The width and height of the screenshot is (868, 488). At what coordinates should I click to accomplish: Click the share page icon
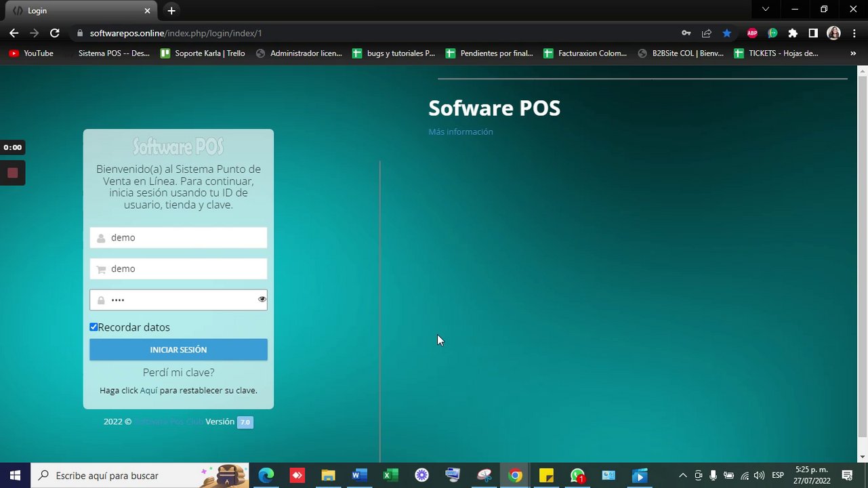click(707, 33)
